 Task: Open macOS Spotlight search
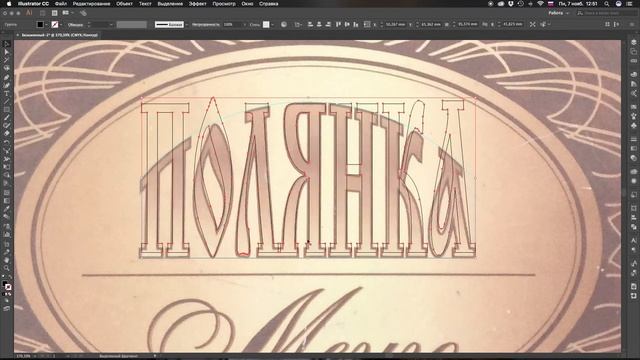click(x=607, y=4)
